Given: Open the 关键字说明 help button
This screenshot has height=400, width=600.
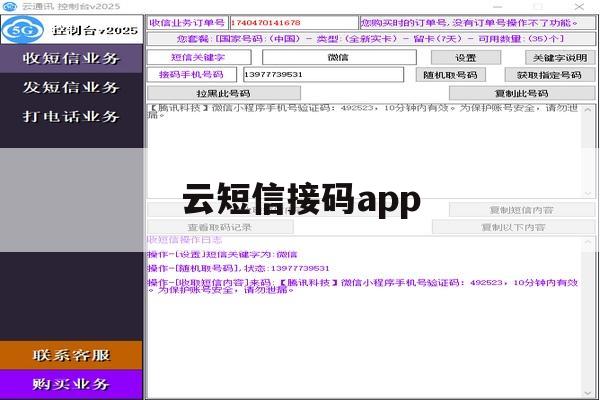Looking at the screenshot, I should [x=560, y=57].
